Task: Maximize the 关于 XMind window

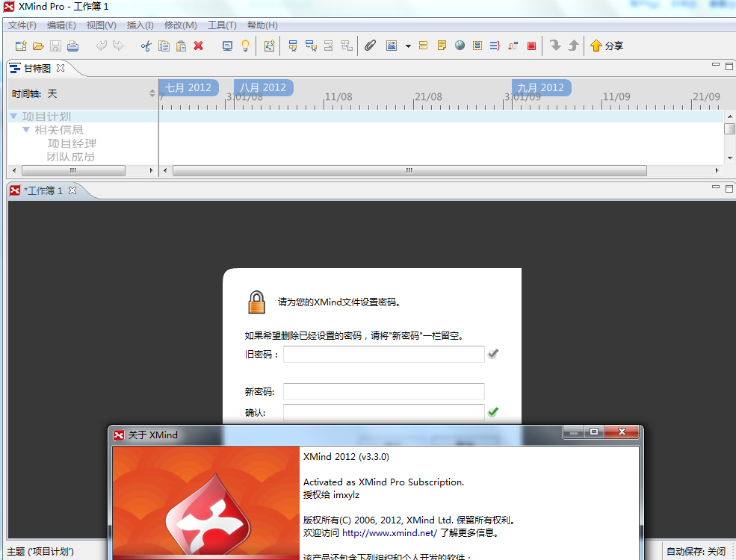Action: (594, 432)
